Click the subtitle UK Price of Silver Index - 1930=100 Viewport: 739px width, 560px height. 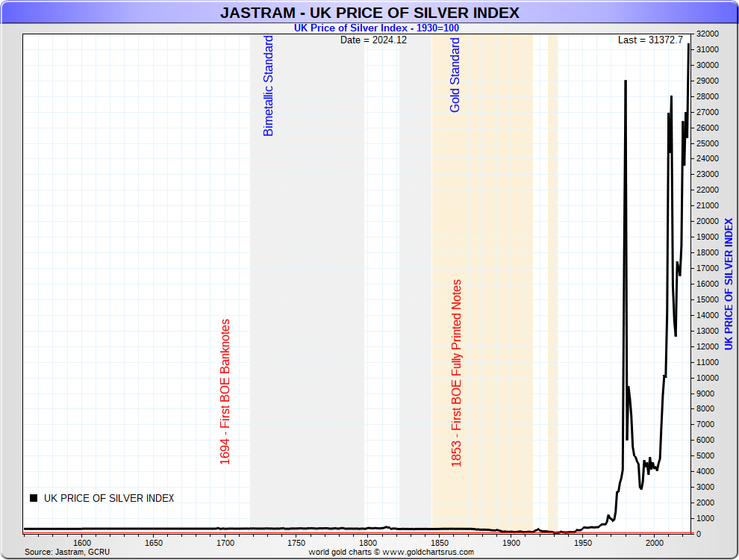click(376, 28)
